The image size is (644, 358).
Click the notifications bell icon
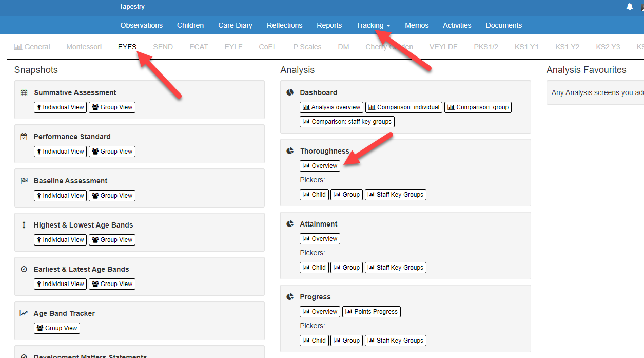coord(630,7)
